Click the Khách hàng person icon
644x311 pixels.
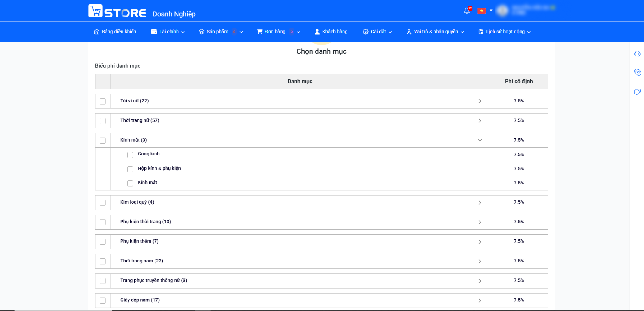click(x=317, y=32)
